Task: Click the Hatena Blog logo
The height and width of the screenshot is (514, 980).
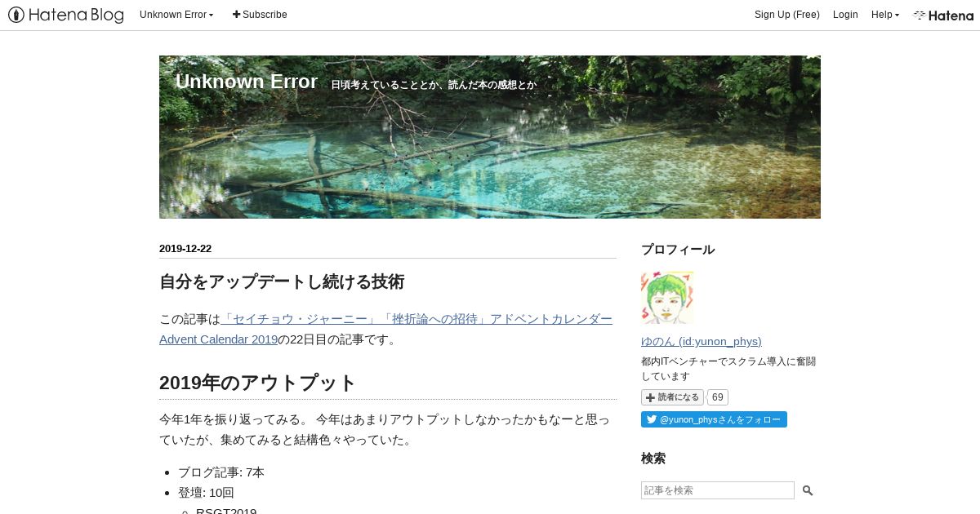Action: tap(66, 15)
